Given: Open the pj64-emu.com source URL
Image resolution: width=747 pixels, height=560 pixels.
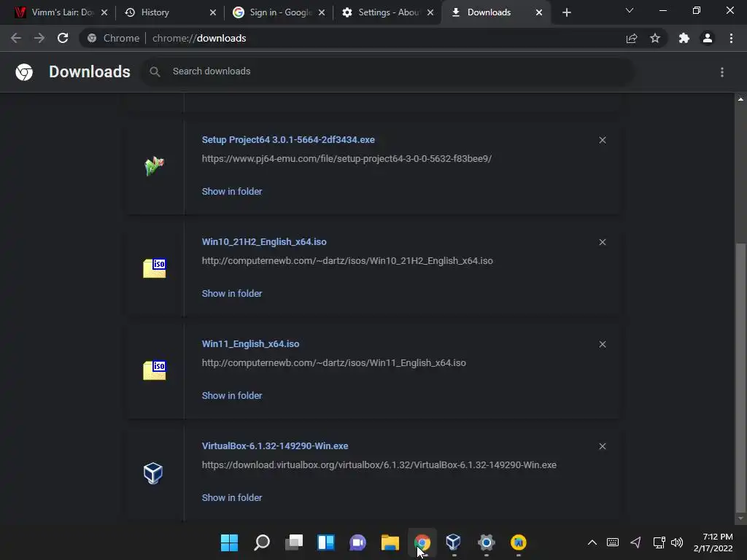Looking at the screenshot, I should 347,158.
